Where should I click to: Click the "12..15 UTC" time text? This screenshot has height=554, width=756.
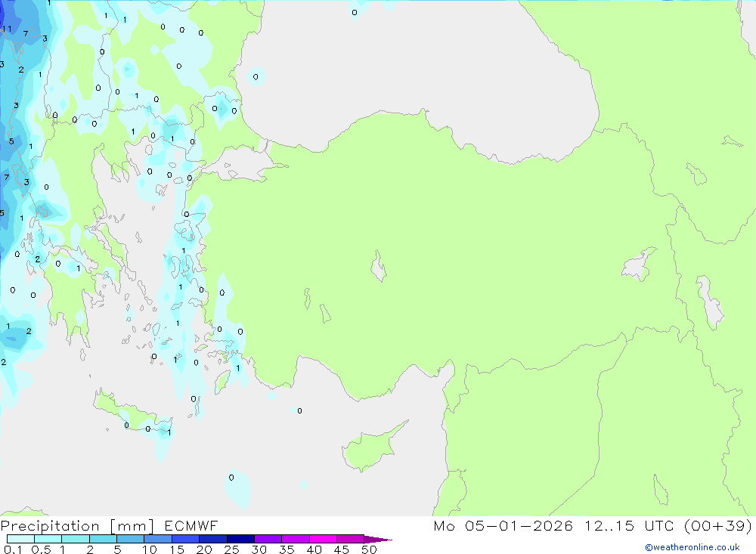[629, 526]
